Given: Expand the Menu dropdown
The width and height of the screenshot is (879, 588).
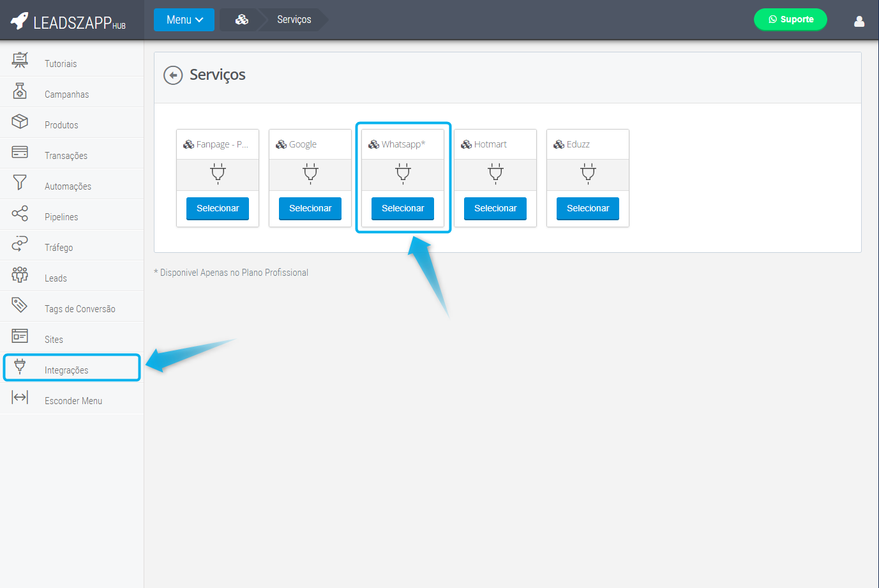Looking at the screenshot, I should click(184, 20).
